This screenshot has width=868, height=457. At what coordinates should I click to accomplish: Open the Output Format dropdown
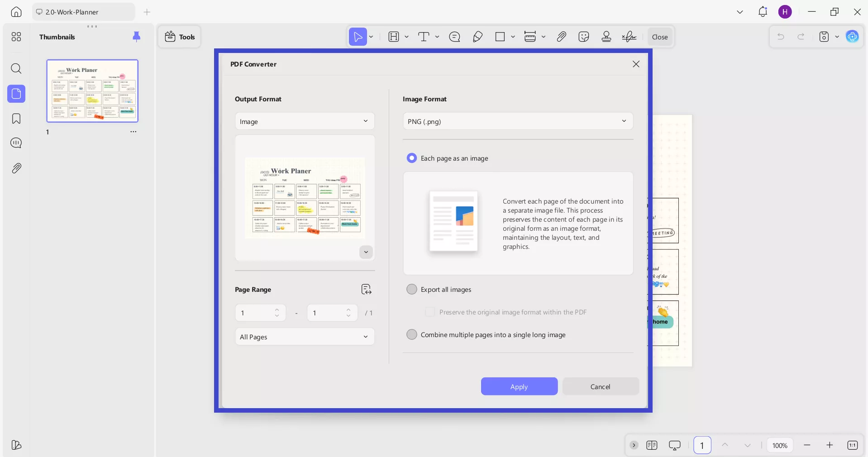coord(305,121)
